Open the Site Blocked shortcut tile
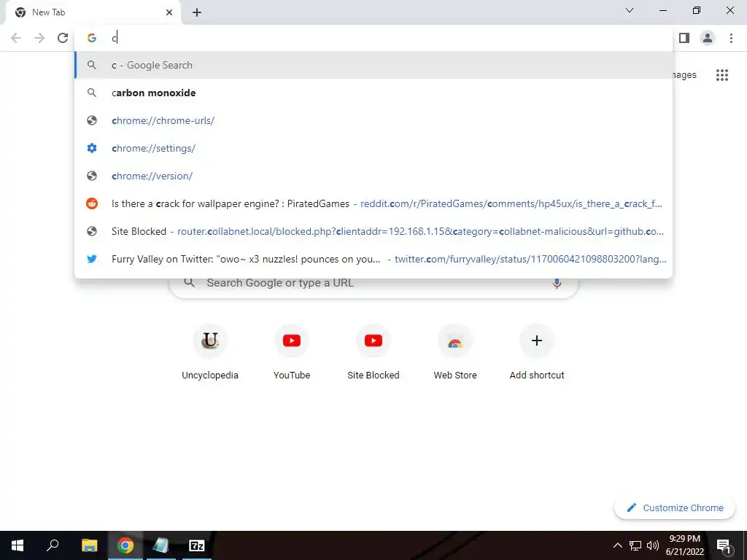Screen dimensions: 747x560 (x=373, y=353)
